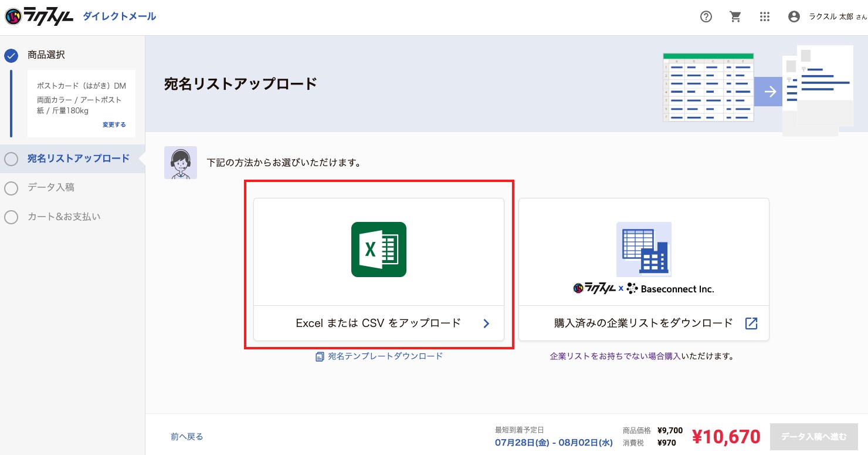868x455 pixels.
Task: Click the 前へ戻る link
Action: coord(187,437)
